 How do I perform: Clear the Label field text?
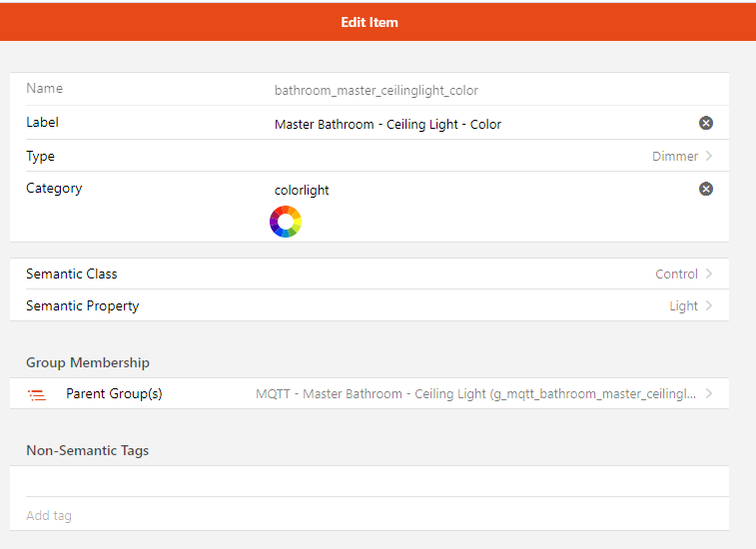coord(706,123)
